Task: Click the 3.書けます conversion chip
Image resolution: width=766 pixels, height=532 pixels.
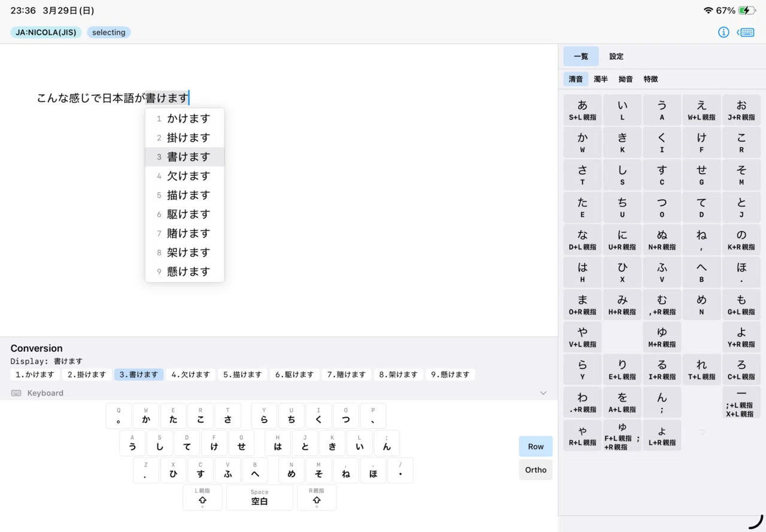Action: click(139, 375)
